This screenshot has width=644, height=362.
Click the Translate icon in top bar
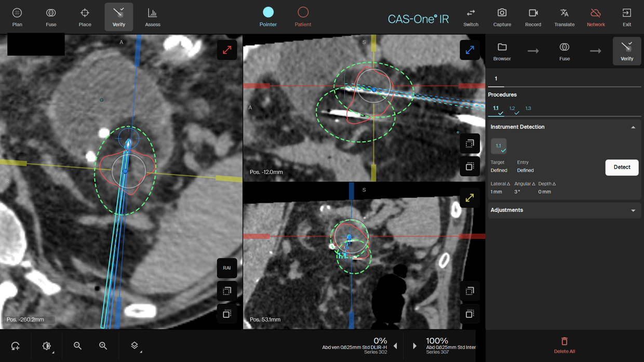[x=564, y=17]
